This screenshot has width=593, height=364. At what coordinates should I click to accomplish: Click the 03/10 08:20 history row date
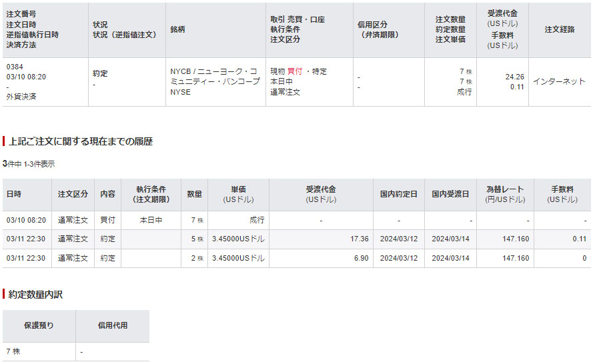point(26,220)
